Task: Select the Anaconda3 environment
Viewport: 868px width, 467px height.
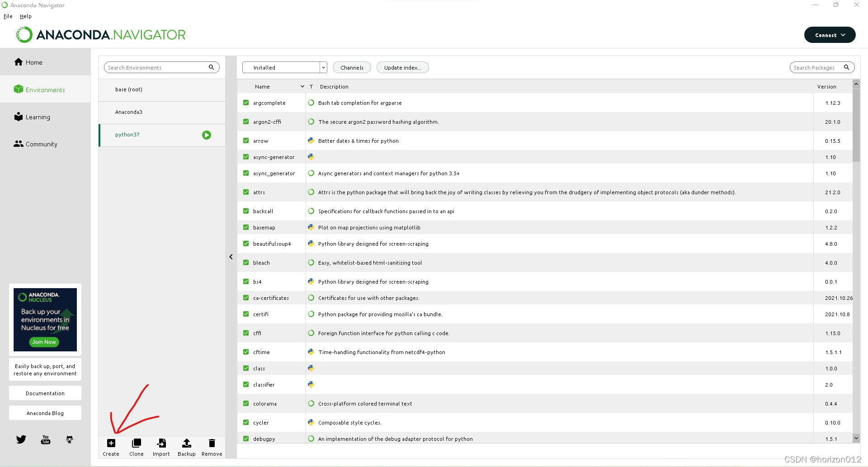Action: 162,112
